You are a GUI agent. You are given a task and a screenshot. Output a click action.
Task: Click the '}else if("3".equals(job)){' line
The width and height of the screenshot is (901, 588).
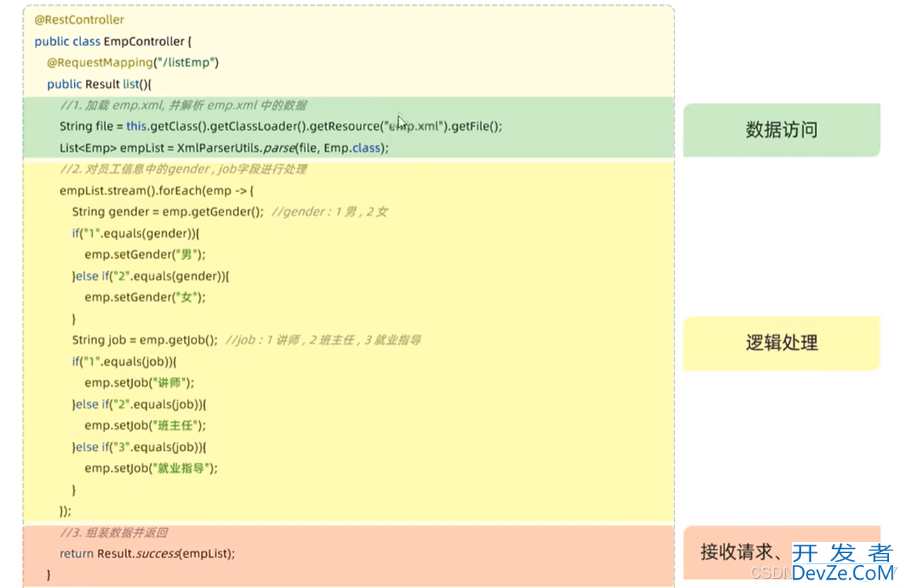coord(139,447)
